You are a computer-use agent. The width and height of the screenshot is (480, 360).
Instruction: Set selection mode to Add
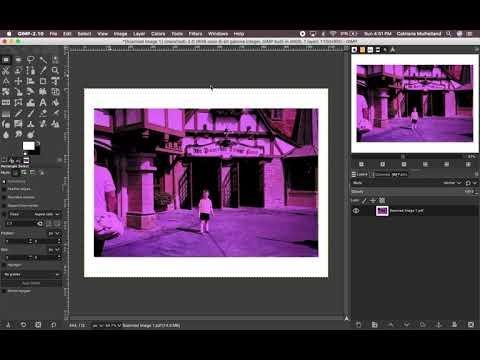pos(24,173)
